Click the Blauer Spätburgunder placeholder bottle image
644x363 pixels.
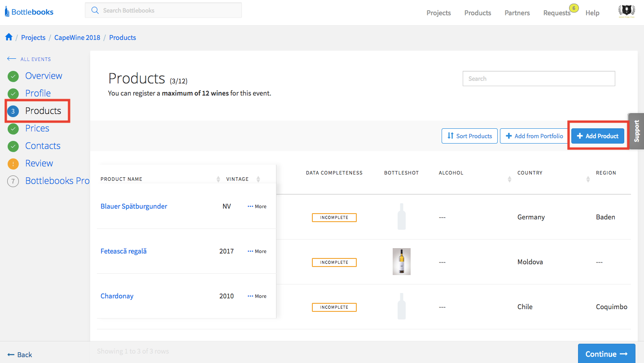pos(402,217)
